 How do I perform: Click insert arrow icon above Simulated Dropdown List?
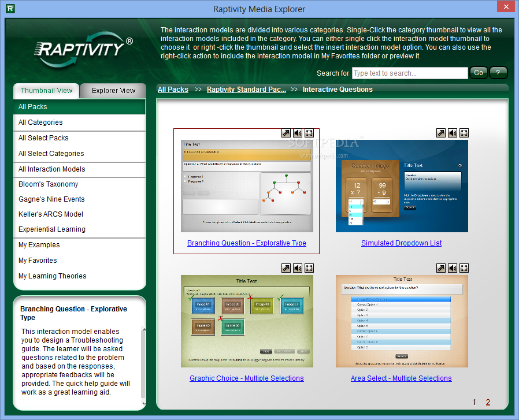(x=441, y=133)
